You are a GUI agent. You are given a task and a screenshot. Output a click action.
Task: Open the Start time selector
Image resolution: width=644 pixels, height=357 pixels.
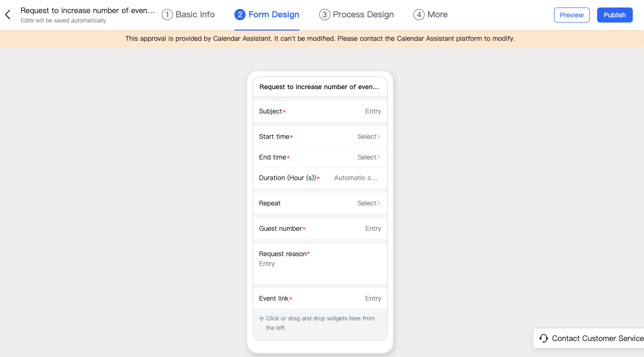368,137
